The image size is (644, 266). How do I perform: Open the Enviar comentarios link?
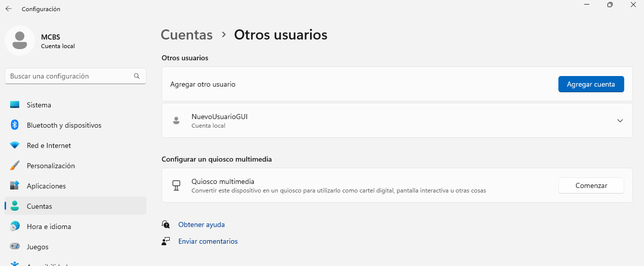point(208,241)
